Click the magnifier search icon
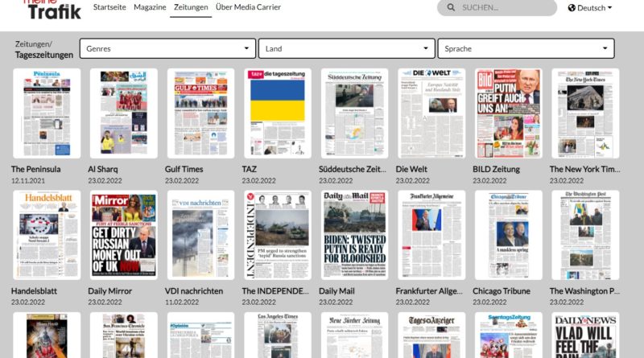 coord(451,7)
